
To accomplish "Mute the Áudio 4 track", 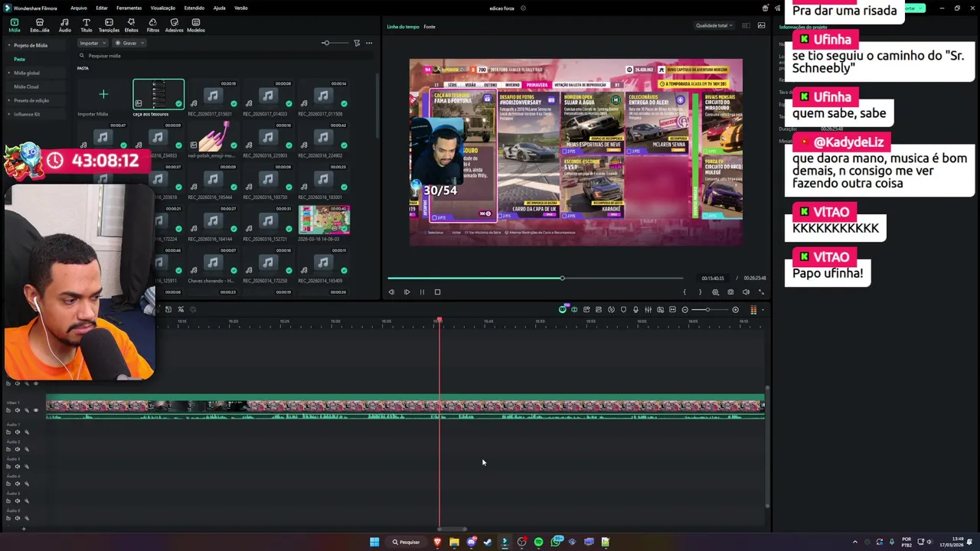I will (18, 484).
